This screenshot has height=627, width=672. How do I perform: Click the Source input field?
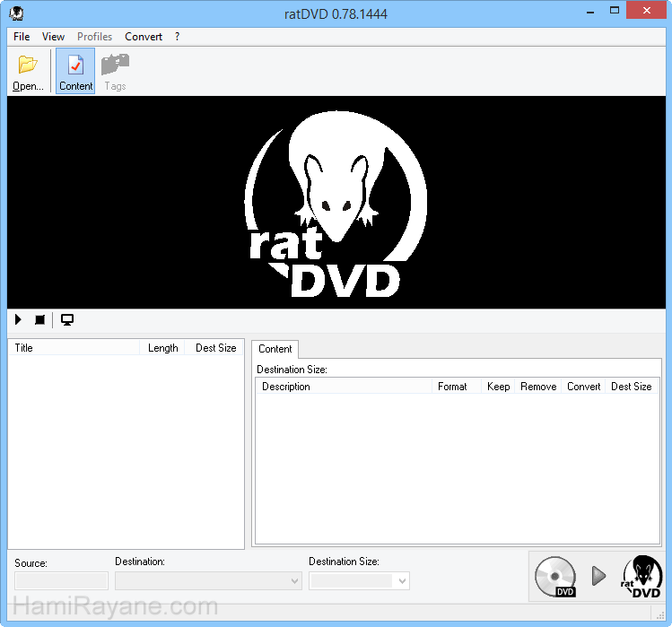coord(61,581)
